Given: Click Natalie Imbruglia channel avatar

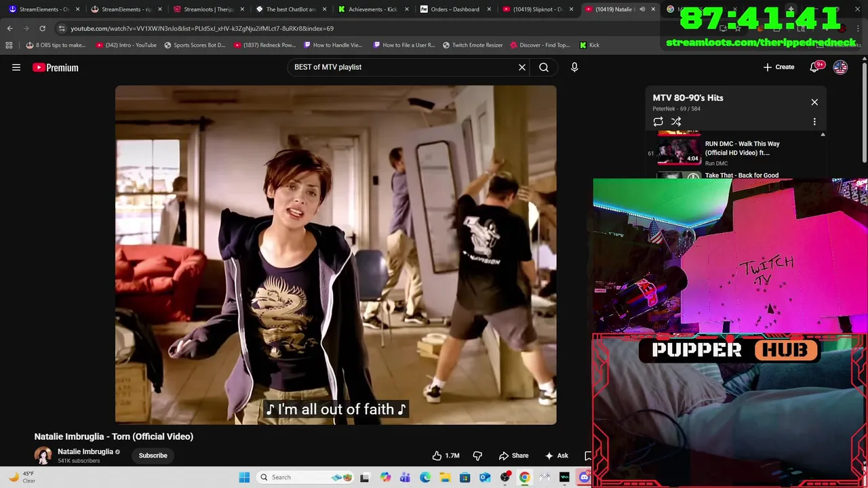Looking at the screenshot, I should tap(43, 455).
